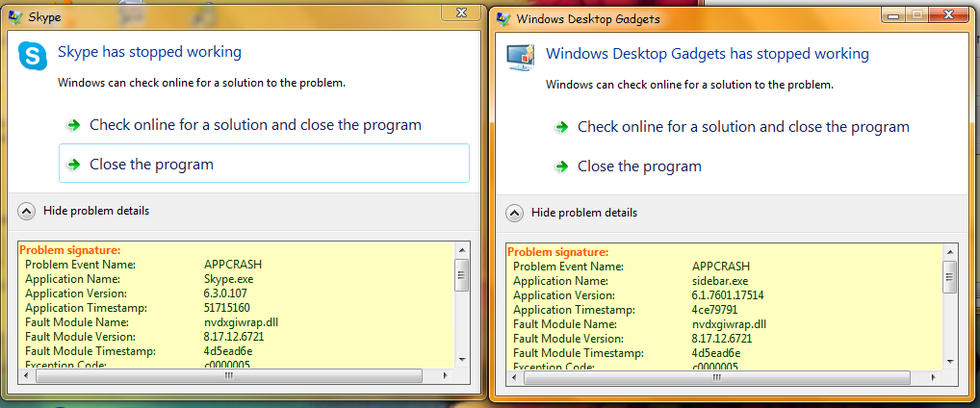980x408 pixels.
Task: Click left scroll arrow in Skype details
Action: coord(26,375)
